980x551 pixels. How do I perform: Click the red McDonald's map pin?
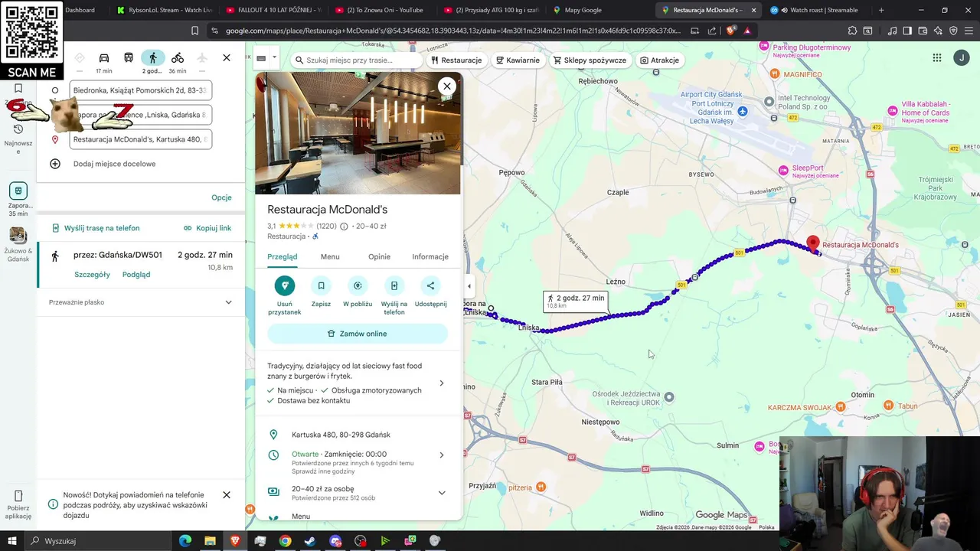(x=813, y=243)
